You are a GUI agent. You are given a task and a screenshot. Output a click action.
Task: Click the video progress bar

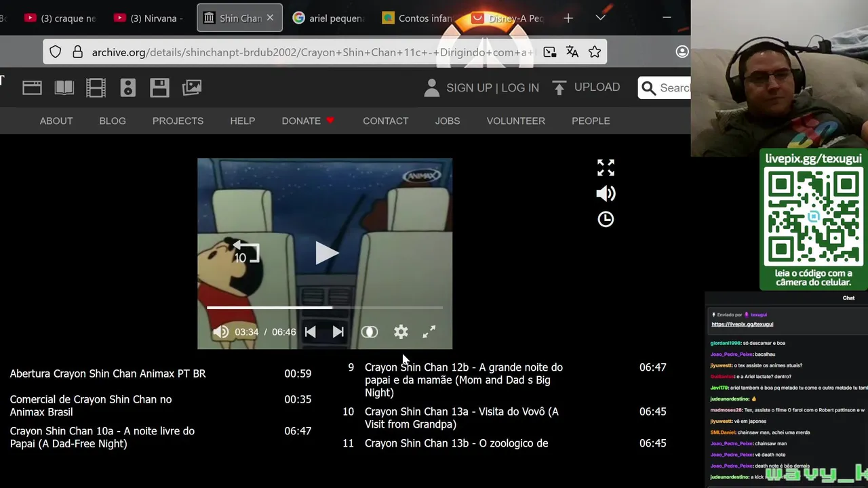click(325, 308)
